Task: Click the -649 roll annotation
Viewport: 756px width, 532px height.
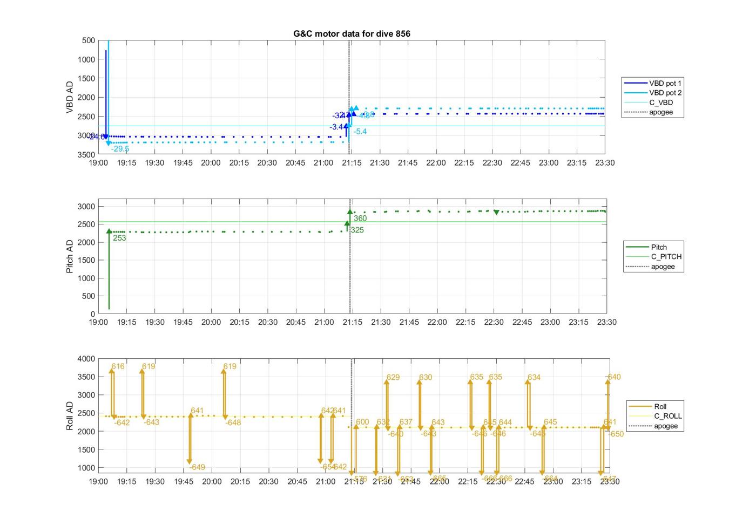Action: pyautogui.click(x=197, y=467)
